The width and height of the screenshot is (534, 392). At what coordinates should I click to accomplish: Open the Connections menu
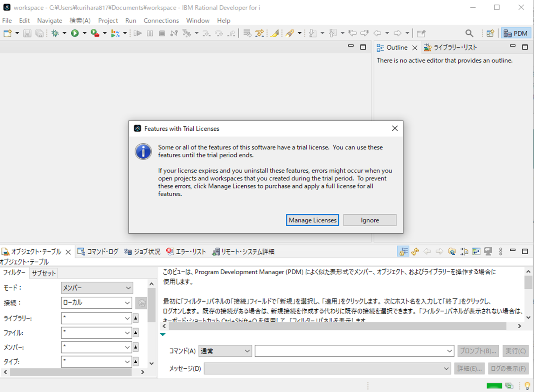pos(161,21)
